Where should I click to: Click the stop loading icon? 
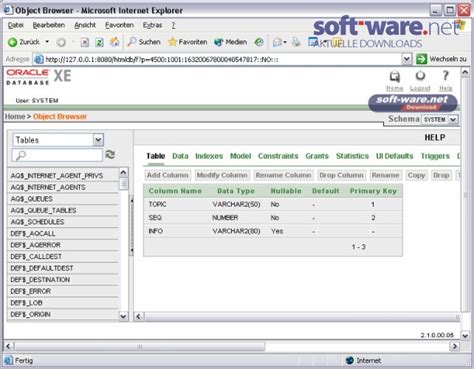tap(85, 42)
